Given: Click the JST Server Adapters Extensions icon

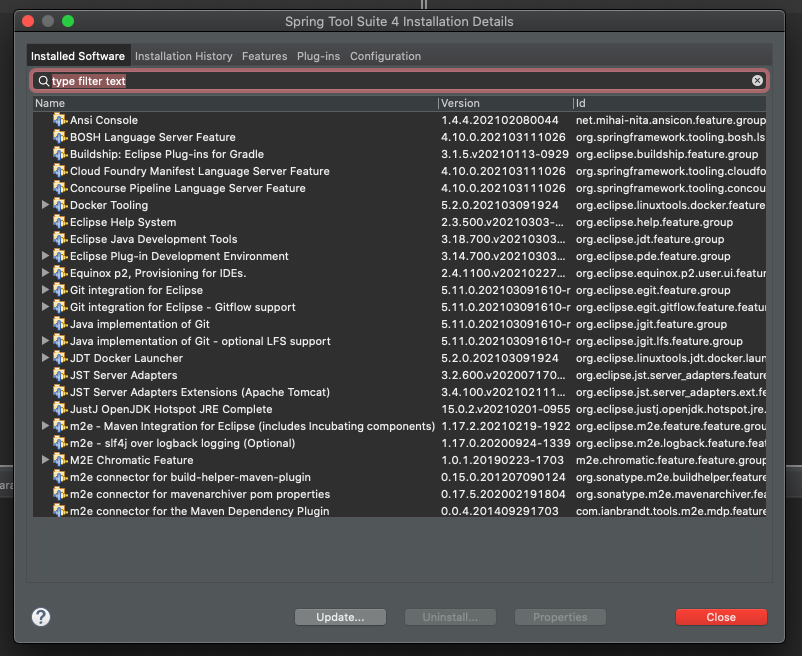Looking at the screenshot, I should pos(60,392).
